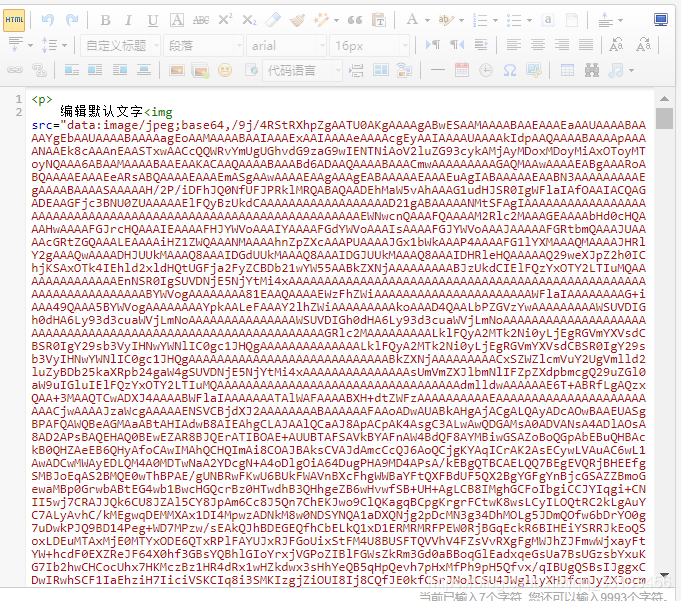Open the auto-typeset options arrow
The height and width of the screenshot is (601, 681).
click(337, 20)
